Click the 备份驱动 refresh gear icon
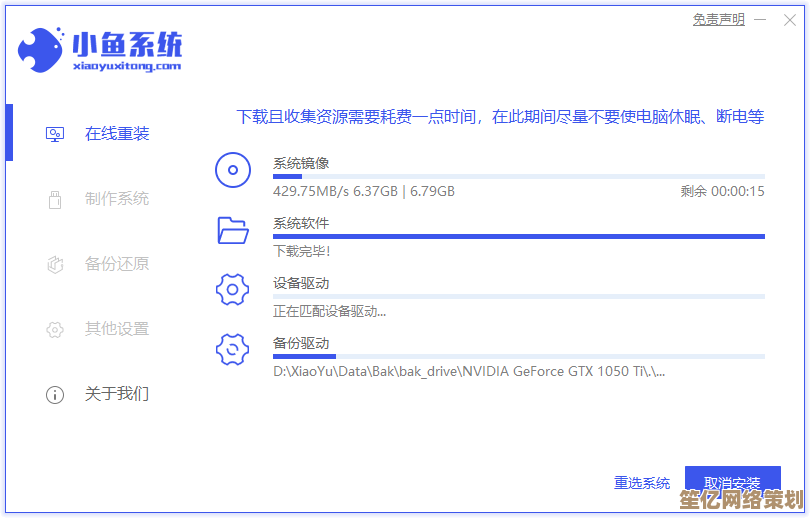The image size is (810, 518). tap(232, 350)
